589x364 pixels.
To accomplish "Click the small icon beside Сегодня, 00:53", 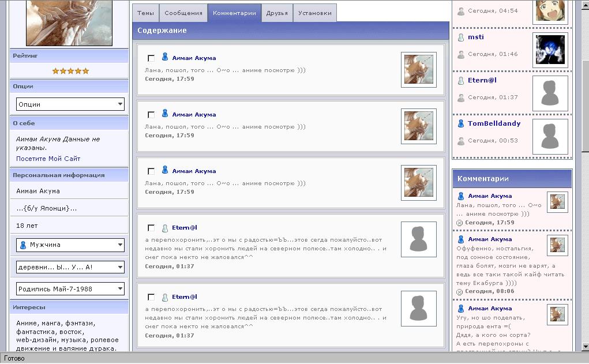I will [x=461, y=141].
